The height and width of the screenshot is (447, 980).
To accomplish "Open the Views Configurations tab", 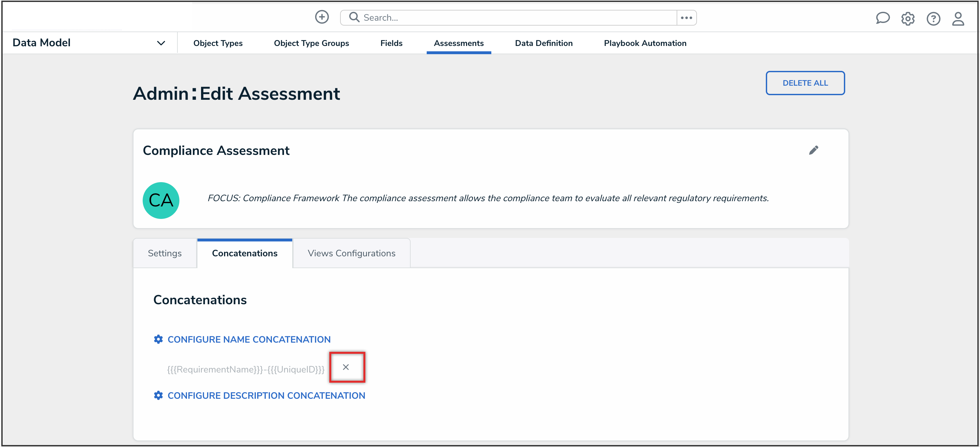I will (x=351, y=253).
